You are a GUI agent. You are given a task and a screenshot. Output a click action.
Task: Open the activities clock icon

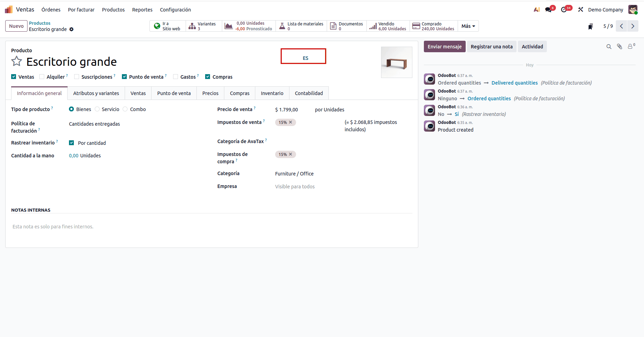564,9
